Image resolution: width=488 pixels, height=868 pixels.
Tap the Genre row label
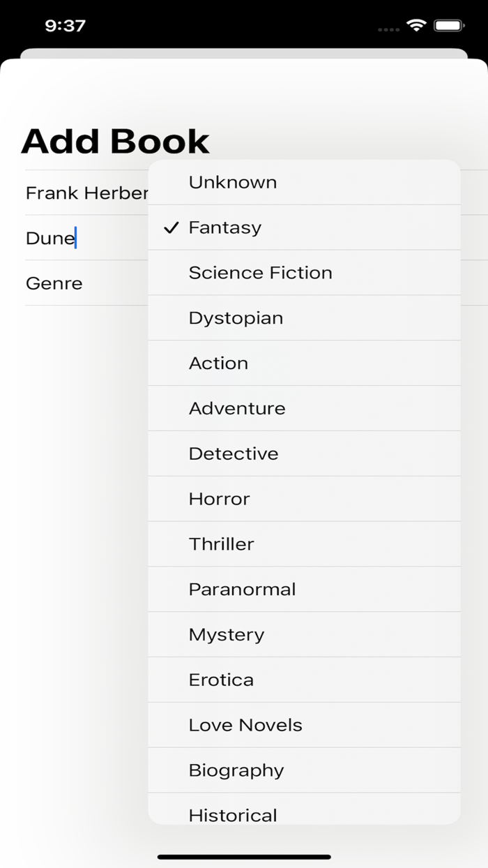click(x=54, y=283)
